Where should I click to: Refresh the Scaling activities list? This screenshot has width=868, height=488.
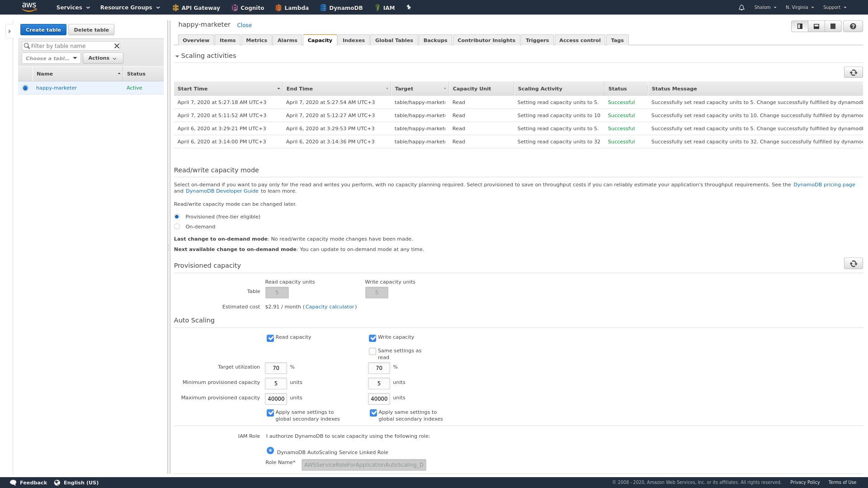[x=853, y=72]
